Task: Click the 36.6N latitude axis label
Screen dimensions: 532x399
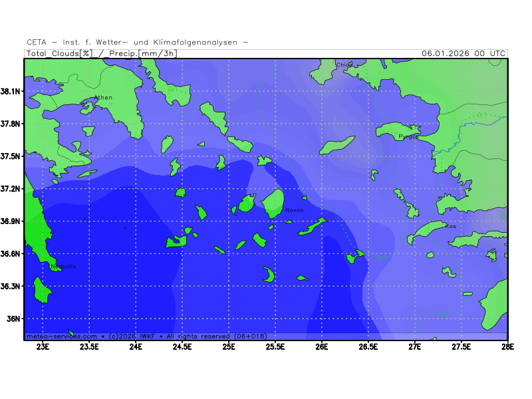Action: pos(12,253)
